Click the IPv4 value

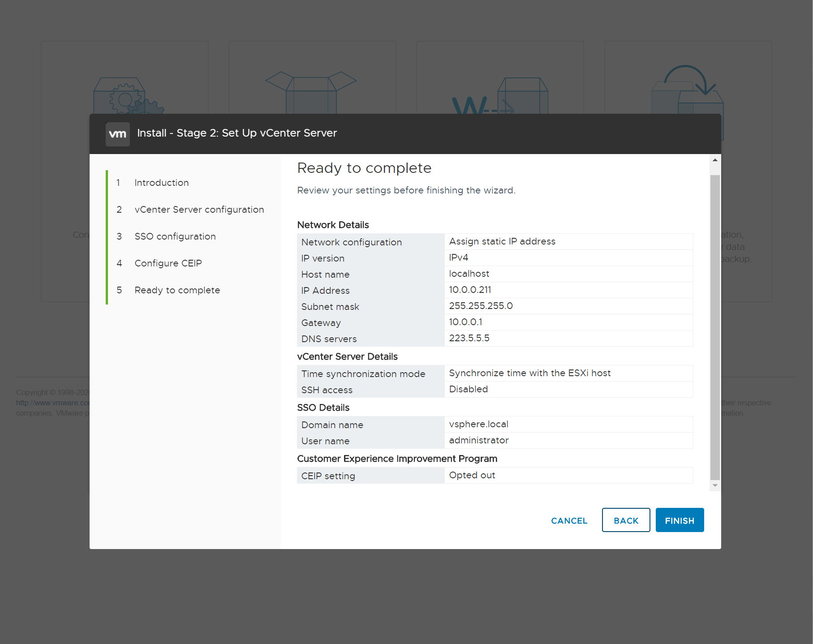(x=459, y=258)
